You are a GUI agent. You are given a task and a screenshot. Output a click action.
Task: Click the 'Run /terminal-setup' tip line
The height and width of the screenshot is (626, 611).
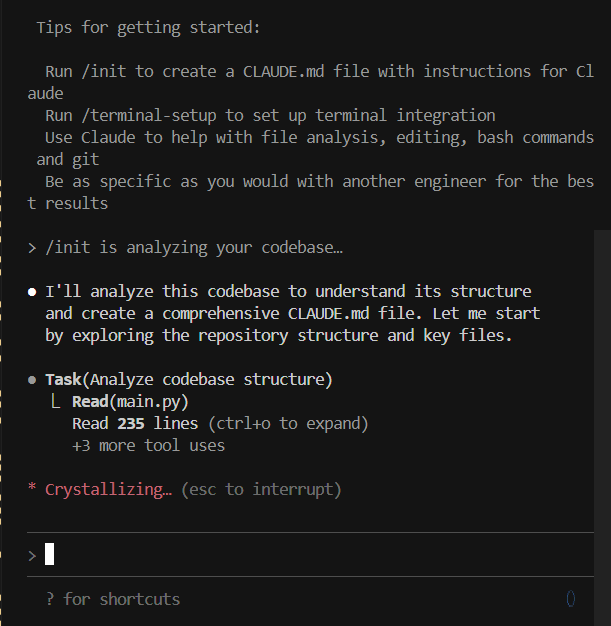[270, 116]
